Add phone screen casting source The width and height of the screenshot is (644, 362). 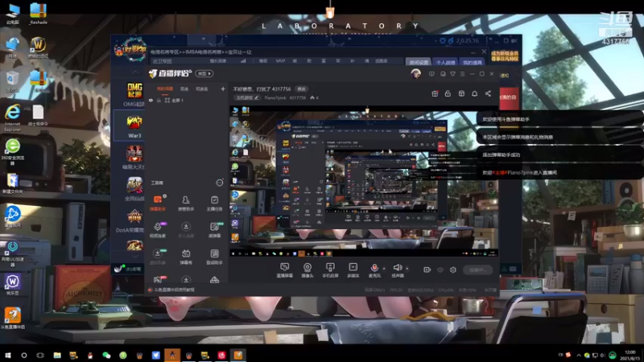330,270
